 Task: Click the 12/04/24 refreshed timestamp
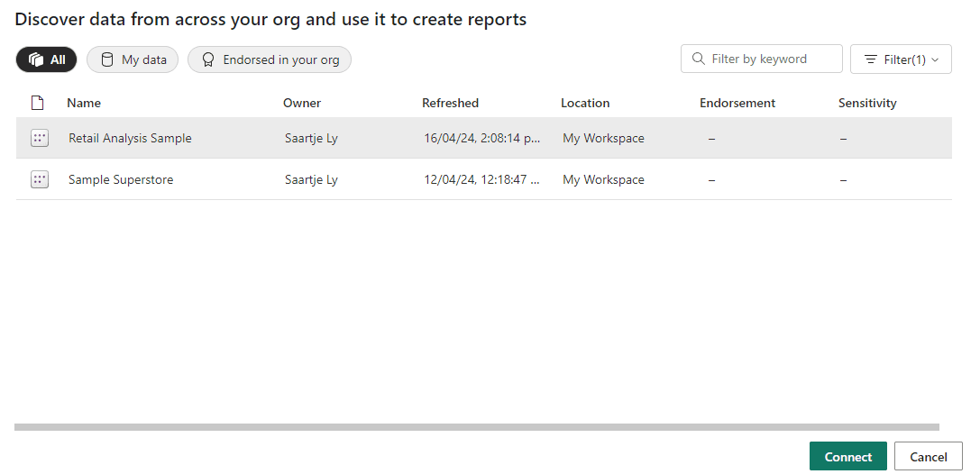click(x=481, y=180)
